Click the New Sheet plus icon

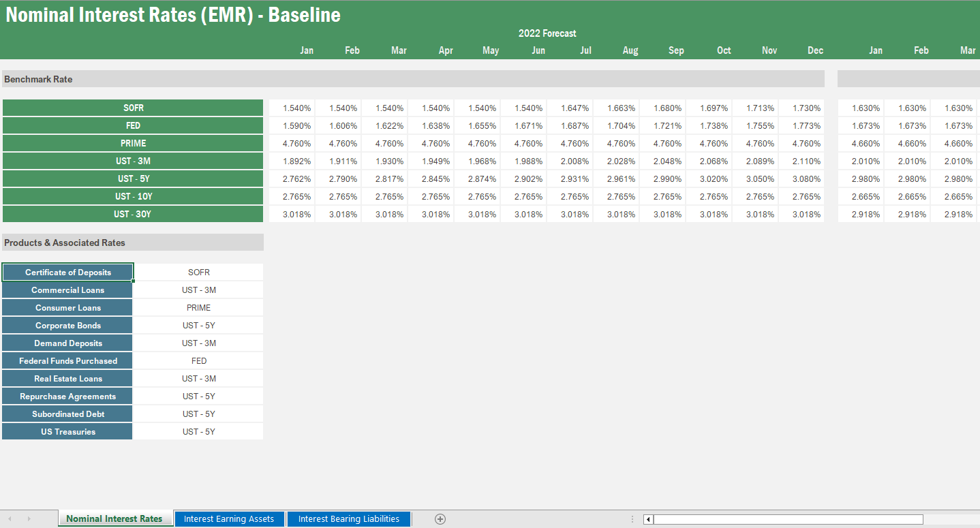click(440, 518)
